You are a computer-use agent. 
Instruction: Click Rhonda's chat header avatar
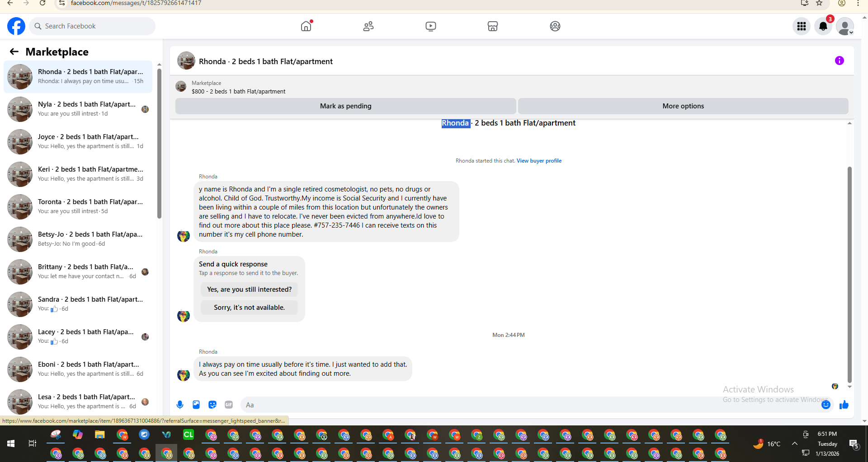(186, 61)
